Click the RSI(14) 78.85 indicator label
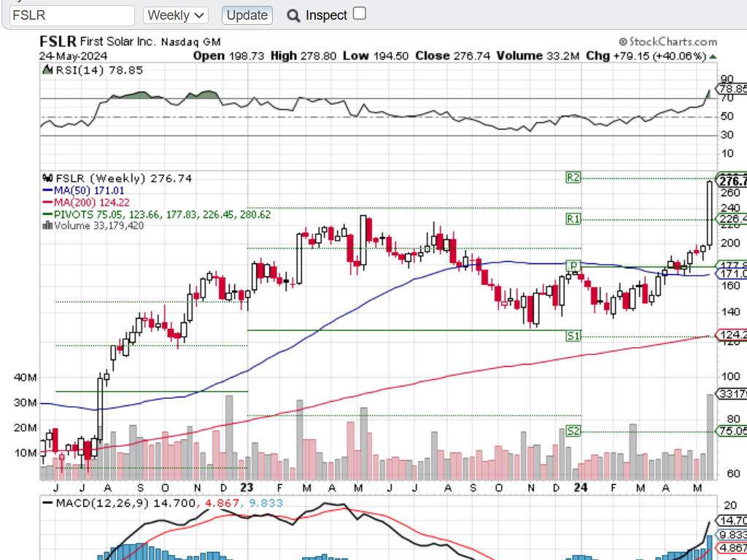The height and width of the screenshot is (560, 747). [x=99, y=70]
